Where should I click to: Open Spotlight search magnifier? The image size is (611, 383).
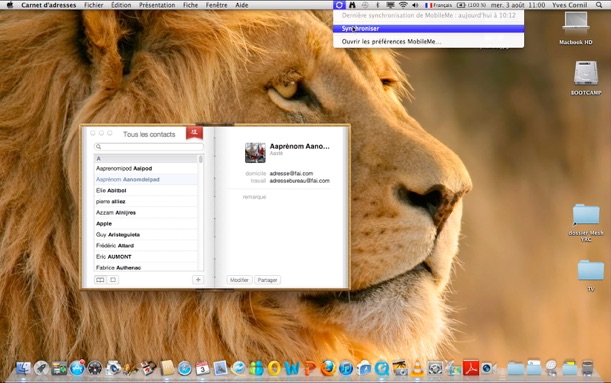pos(599,5)
